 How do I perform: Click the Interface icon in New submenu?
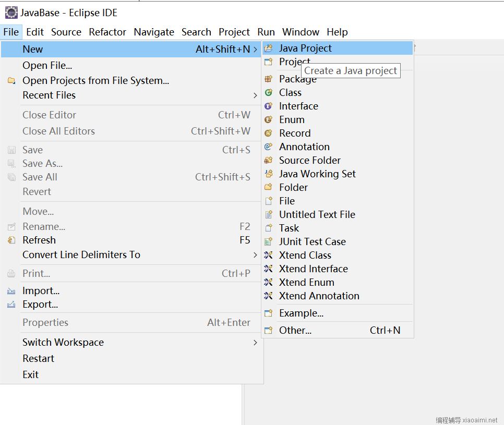pyautogui.click(x=269, y=106)
